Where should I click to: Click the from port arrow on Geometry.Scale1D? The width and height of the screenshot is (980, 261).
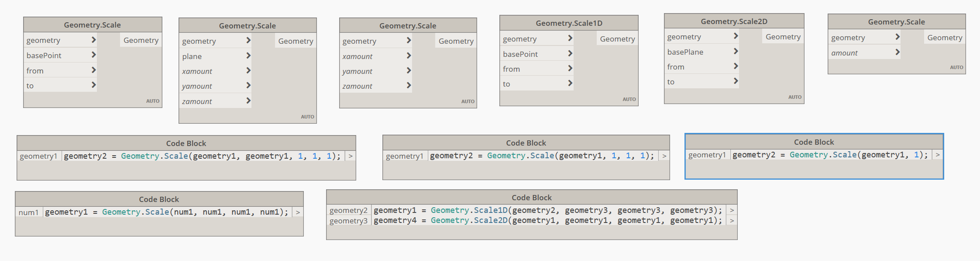pyautogui.click(x=570, y=69)
